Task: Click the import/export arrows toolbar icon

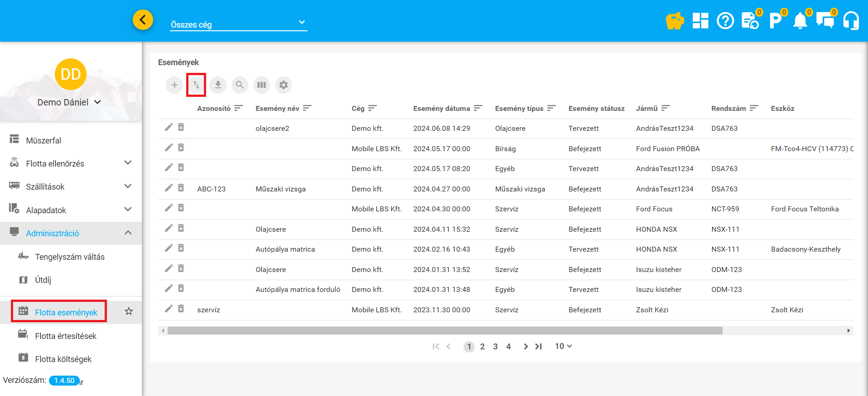Action: (x=196, y=85)
